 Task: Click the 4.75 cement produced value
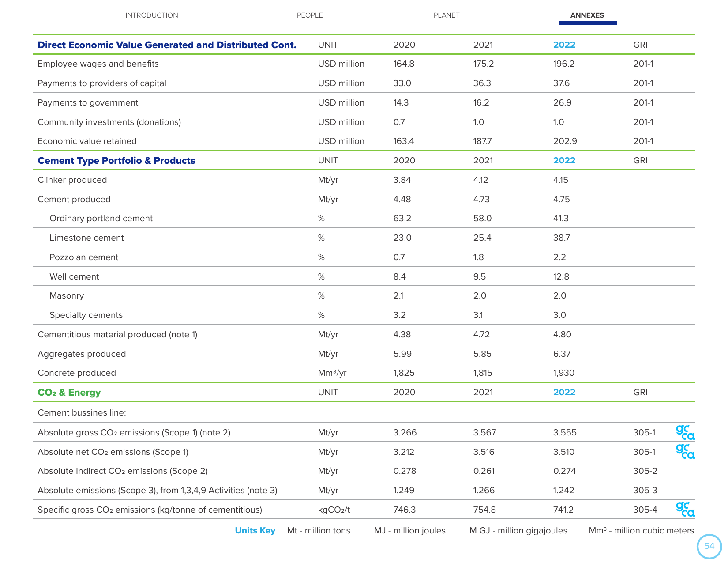(x=562, y=200)
